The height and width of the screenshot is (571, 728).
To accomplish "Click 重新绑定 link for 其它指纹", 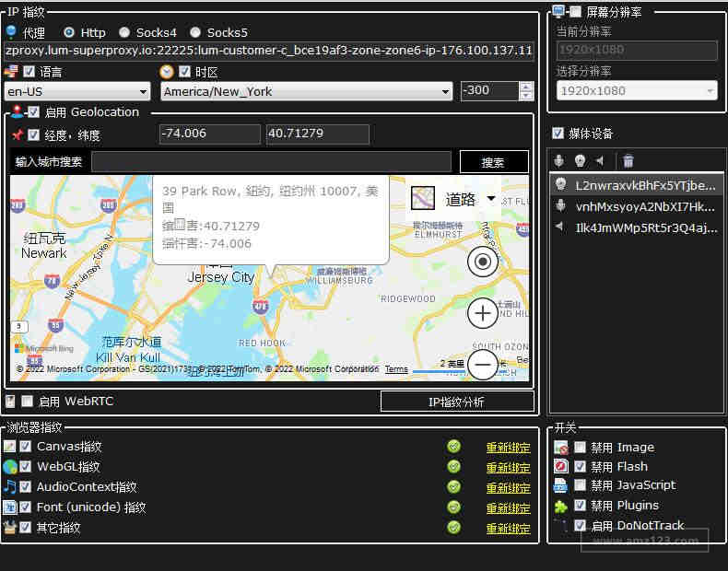I will pos(509,529).
